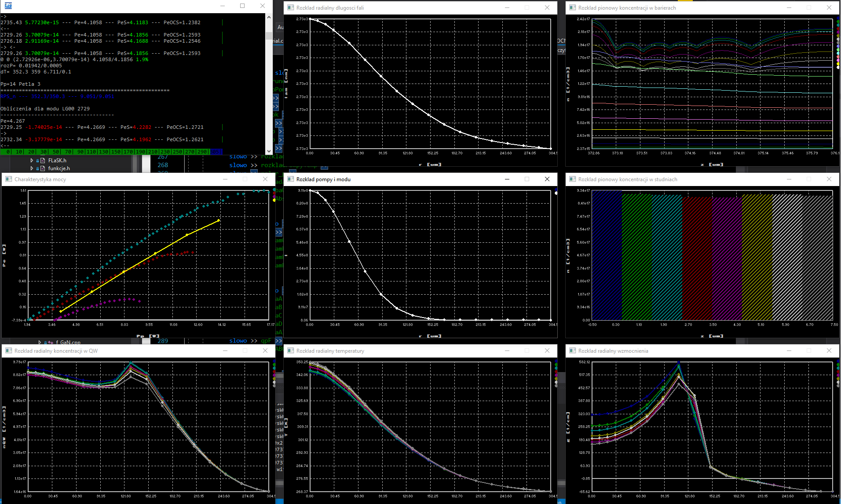Screen dimensions: 841x504
Task: Click the 'Rozklad radialny wzmocnienia' window icon
Action: pyautogui.click(x=572, y=351)
